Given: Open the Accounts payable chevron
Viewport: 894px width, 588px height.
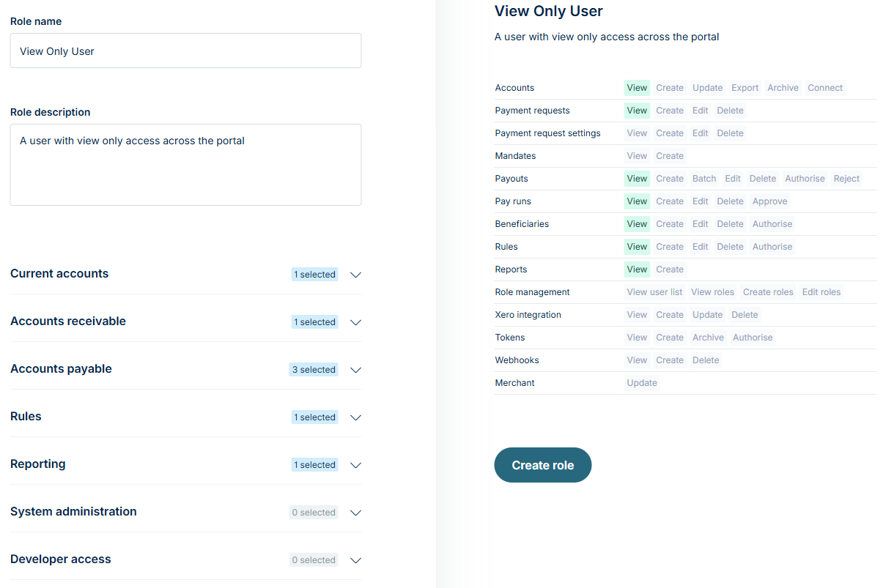Looking at the screenshot, I should [x=356, y=370].
